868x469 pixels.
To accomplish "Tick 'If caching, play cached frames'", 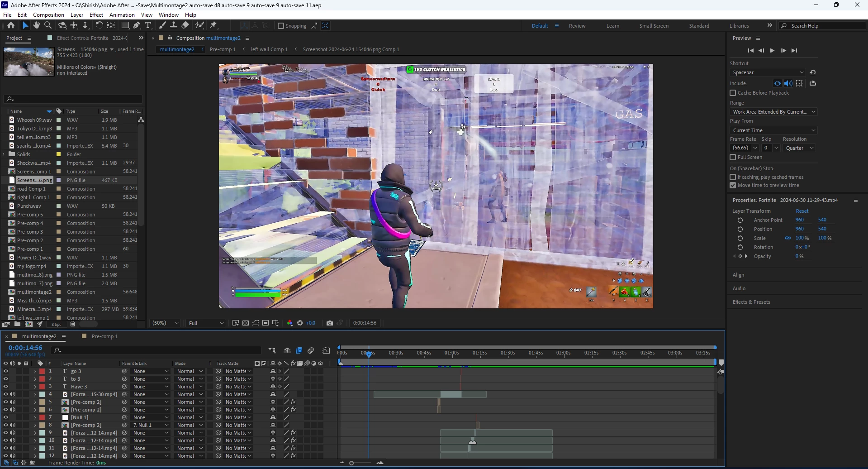I will click(x=733, y=177).
